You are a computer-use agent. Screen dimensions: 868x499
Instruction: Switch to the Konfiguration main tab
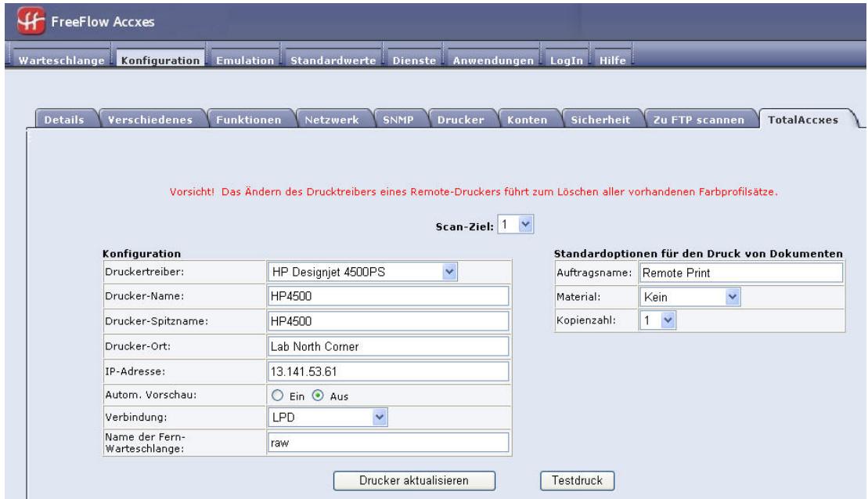pos(160,60)
